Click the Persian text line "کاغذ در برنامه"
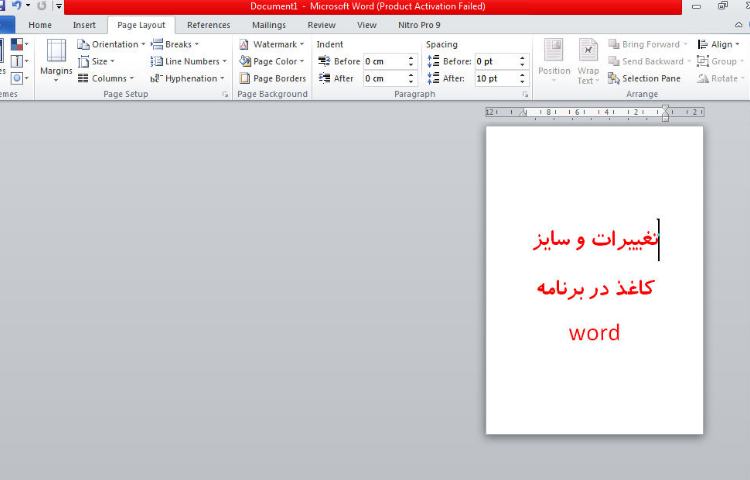The width and height of the screenshot is (750, 480). (x=595, y=288)
